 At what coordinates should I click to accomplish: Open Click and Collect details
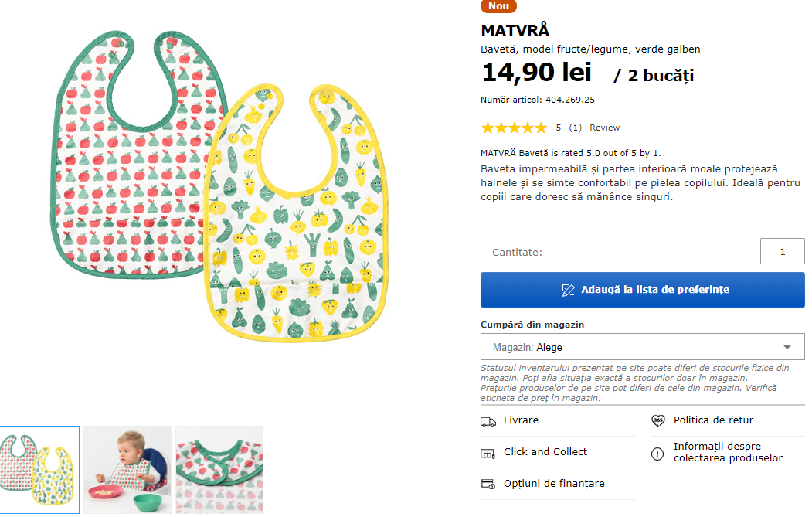point(545,452)
